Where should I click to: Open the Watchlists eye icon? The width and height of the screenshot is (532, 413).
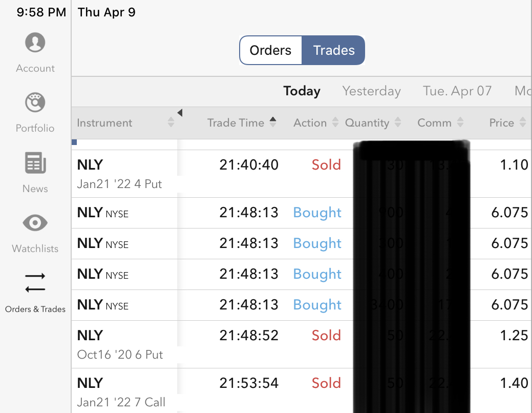point(35,223)
